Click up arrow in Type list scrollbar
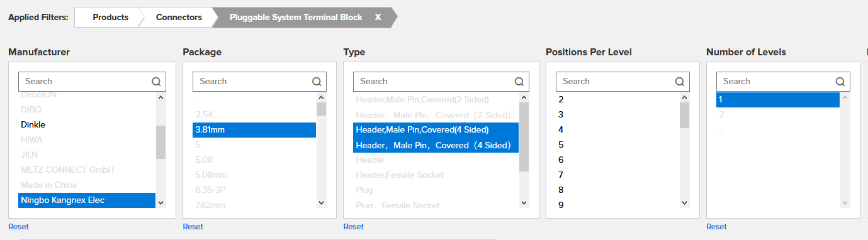This screenshot has height=240, width=868. 524,97
